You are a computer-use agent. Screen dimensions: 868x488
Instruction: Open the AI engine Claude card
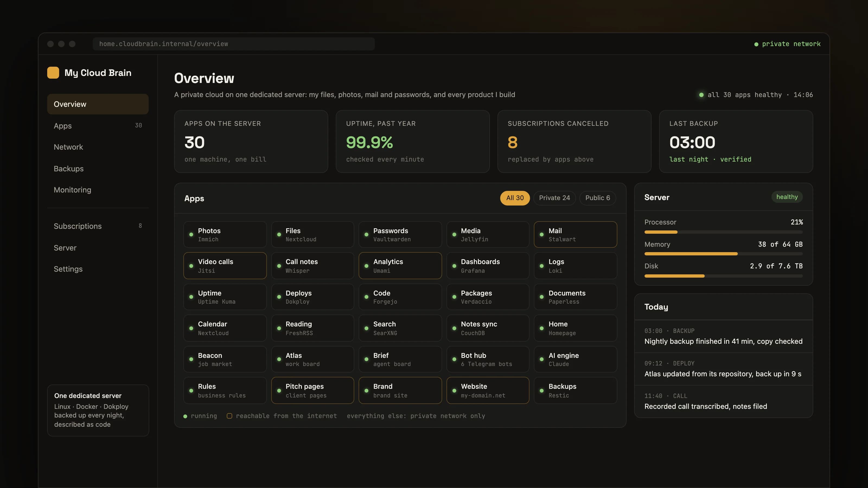[575, 359]
